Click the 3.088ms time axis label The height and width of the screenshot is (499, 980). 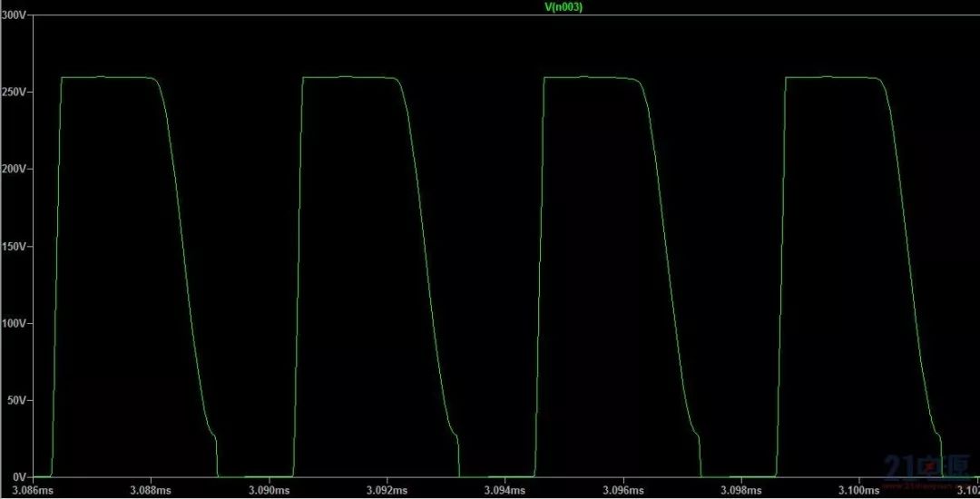pyautogui.click(x=151, y=490)
